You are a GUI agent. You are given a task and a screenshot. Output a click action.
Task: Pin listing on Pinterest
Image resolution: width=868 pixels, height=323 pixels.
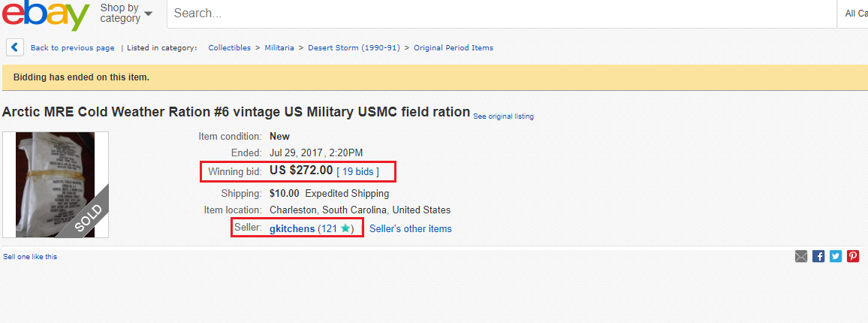click(853, 256)
